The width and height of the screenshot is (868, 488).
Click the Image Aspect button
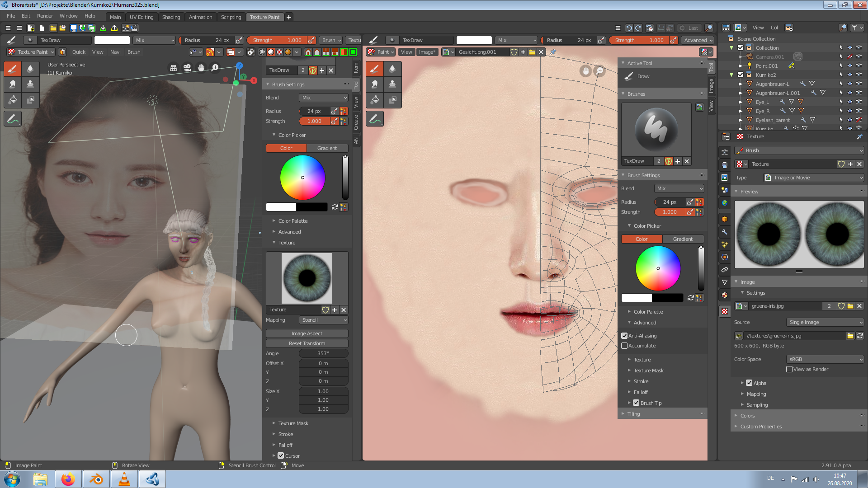point(307,333)
